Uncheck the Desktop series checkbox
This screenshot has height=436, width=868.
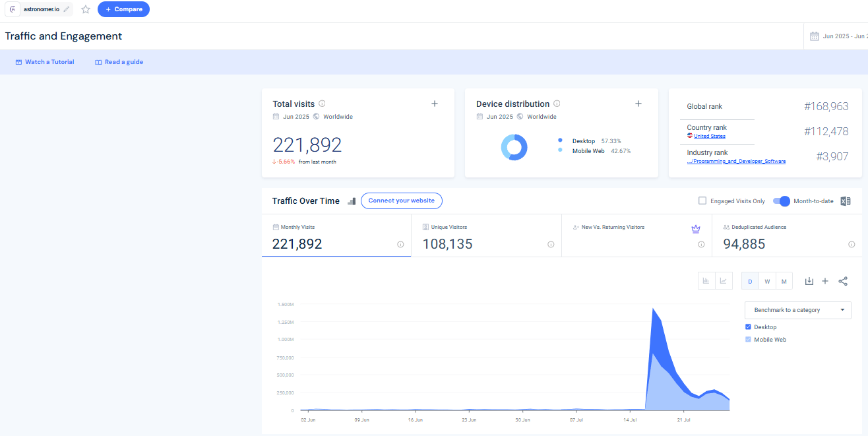point(748,327)
